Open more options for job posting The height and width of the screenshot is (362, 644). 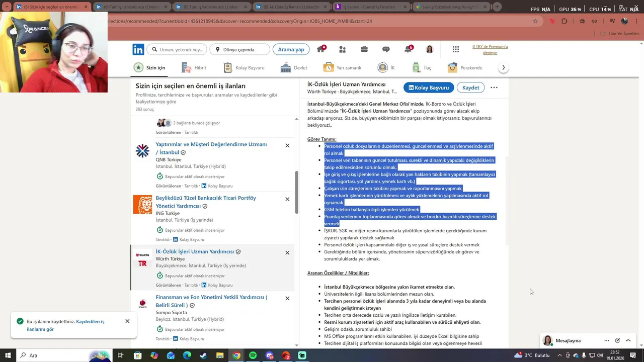pyautogui.click(x=494, y=87)
